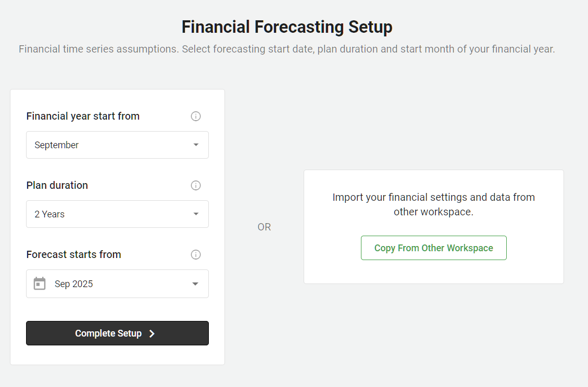Click info icon beside Financial year start from
Image resolution: width=588 pixels, height=387 pixels.
196,116
